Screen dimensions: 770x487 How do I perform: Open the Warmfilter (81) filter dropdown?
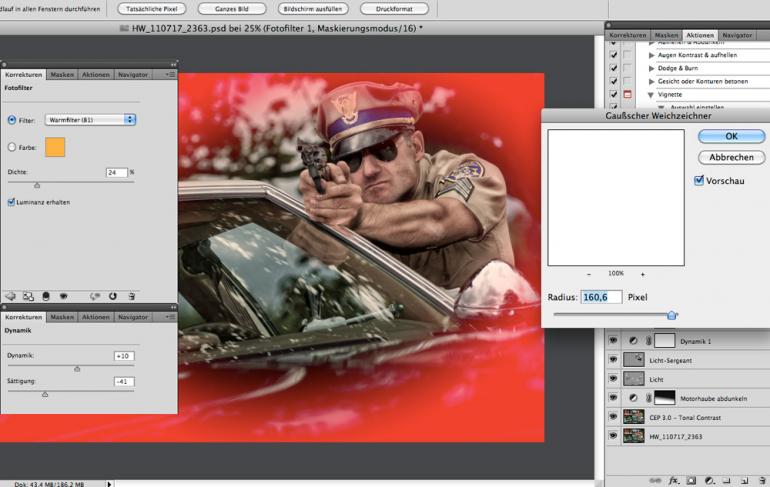90,120
